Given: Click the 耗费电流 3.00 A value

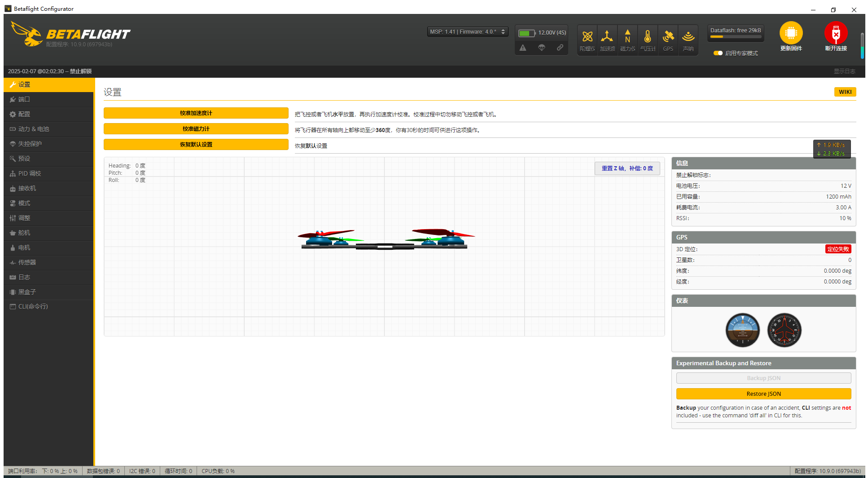Looking at the screenshot, I should [843, 208].
